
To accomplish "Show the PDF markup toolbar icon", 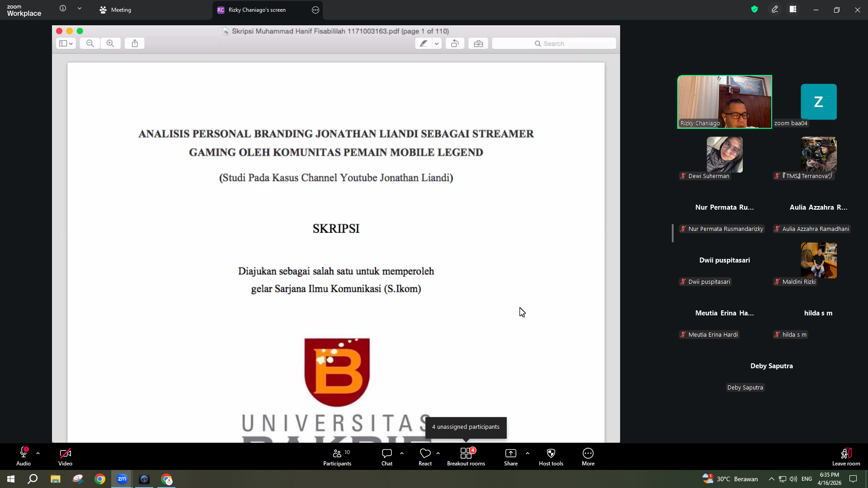I will 478,43.
